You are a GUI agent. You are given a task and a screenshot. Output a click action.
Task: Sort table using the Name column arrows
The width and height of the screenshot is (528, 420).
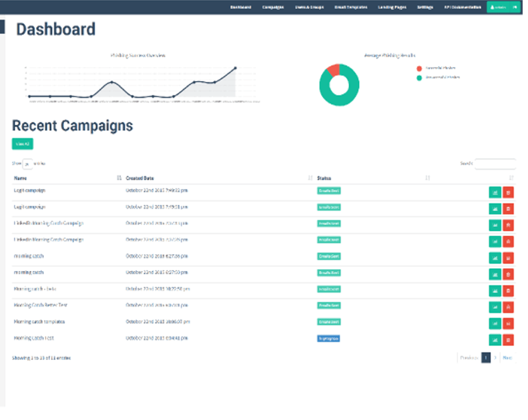119,178
